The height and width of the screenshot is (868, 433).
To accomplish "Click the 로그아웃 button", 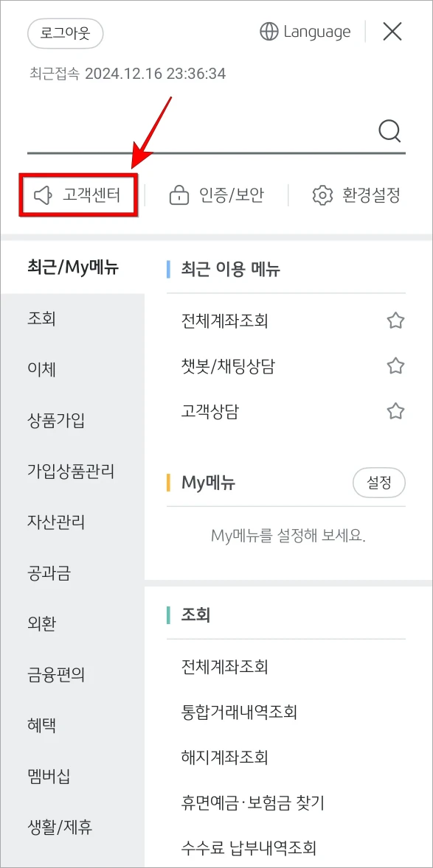I will tap(65, 34).
